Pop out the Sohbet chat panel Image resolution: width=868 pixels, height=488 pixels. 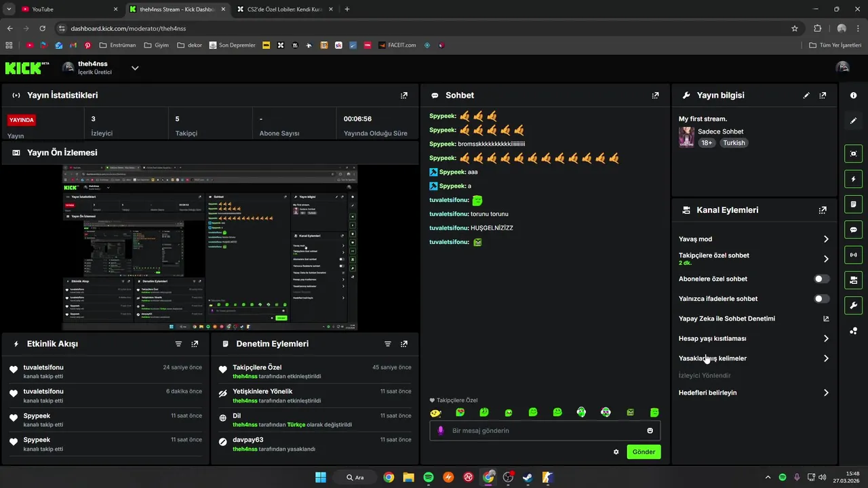[655, 96]
